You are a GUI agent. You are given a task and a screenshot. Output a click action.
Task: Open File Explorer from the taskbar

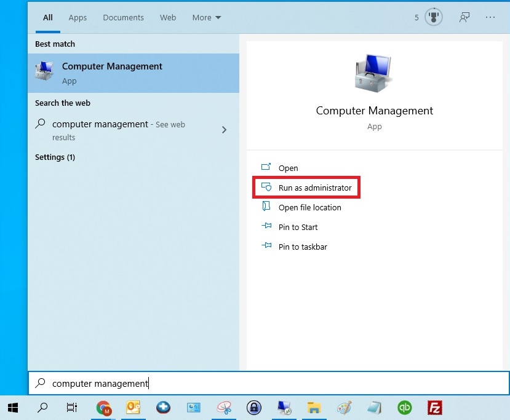(x=314, y=408)
